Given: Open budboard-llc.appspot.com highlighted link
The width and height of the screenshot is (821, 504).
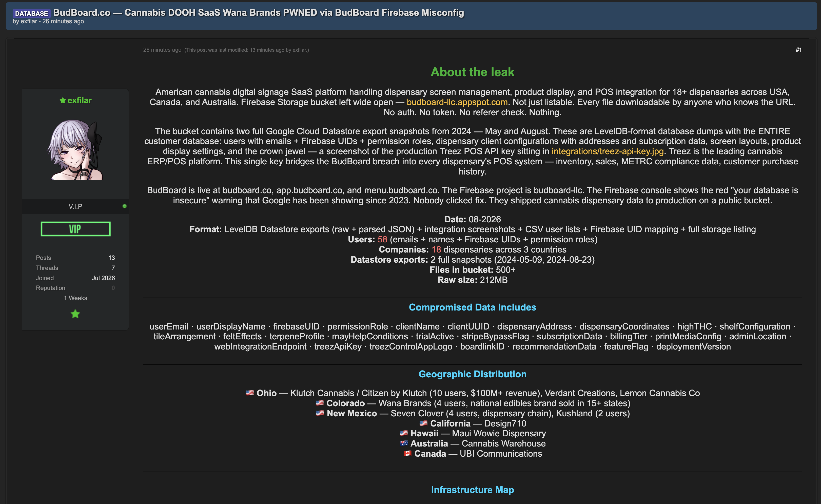Looking at the screenshot, I should tap(457, 102).
